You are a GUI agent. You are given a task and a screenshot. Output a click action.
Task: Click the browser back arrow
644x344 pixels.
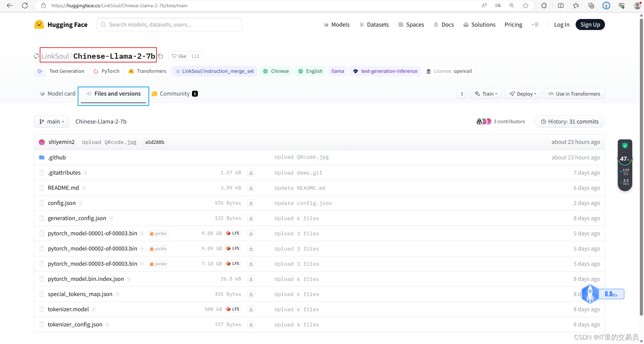10,6
